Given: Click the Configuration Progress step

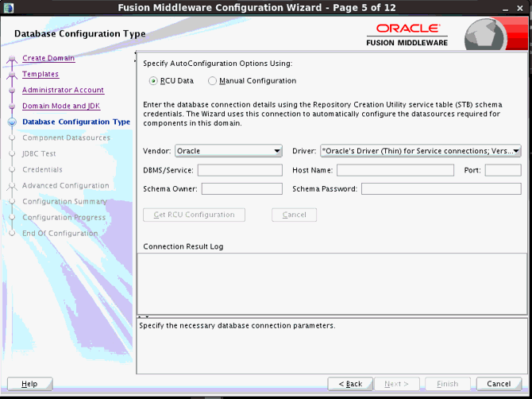Looking at the screenshot, I should [64, 218].
